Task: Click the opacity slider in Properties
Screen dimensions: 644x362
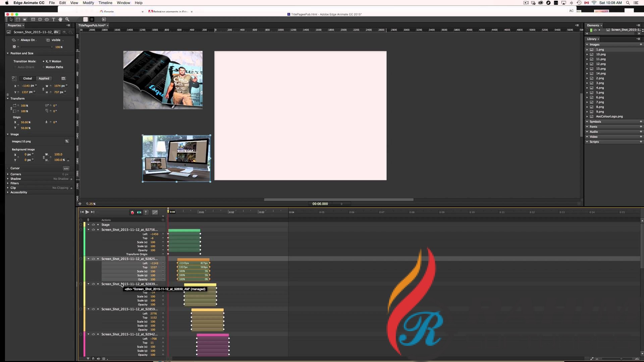Action: (35, 47)
